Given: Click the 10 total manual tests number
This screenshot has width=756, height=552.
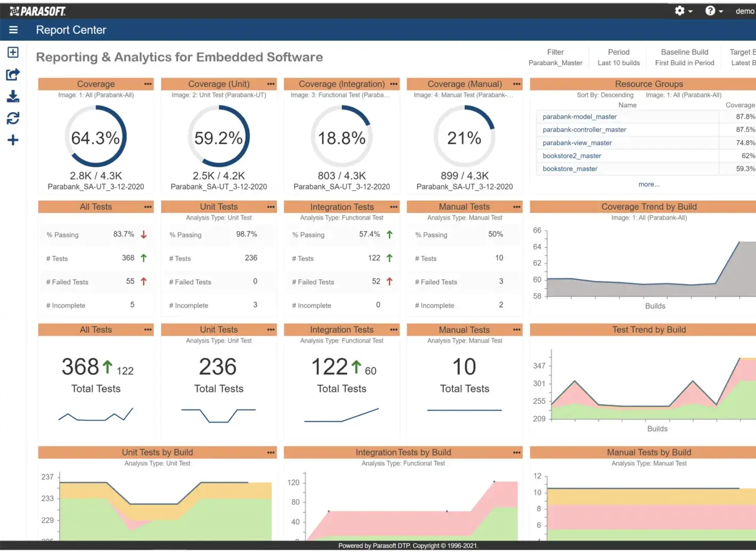Looking at the screenshot, I should click(x=464, y=367).
